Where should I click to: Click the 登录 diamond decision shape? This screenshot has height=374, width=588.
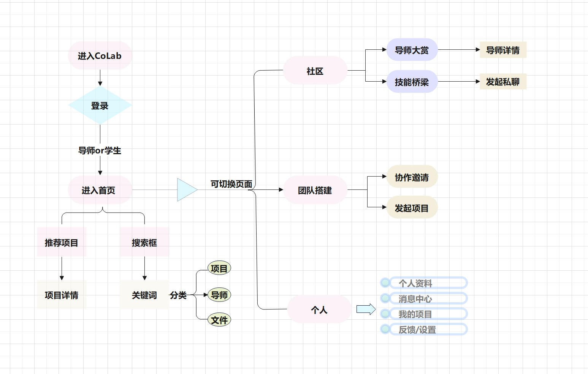[x=100, y=105]
